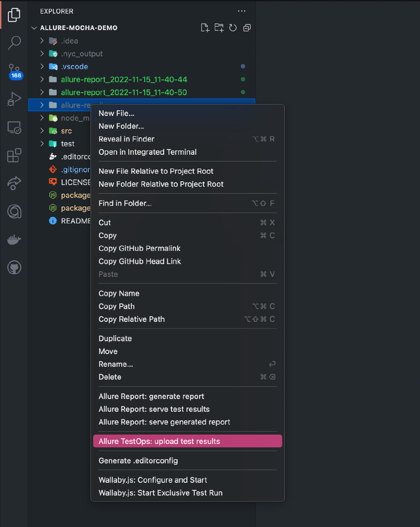This screenshot has height=527, width=420.
Task: Click the New Folder icon in Explorer header
Action: 219,28
